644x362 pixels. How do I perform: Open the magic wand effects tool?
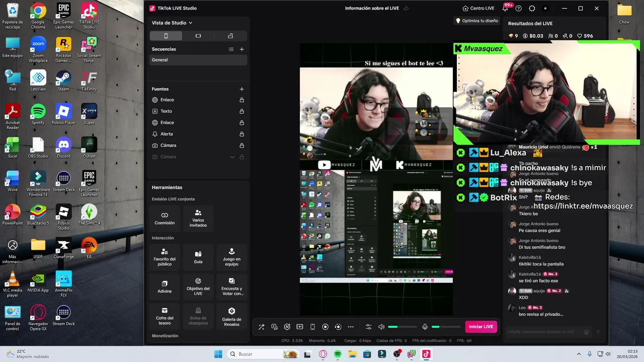click(262, 327)
